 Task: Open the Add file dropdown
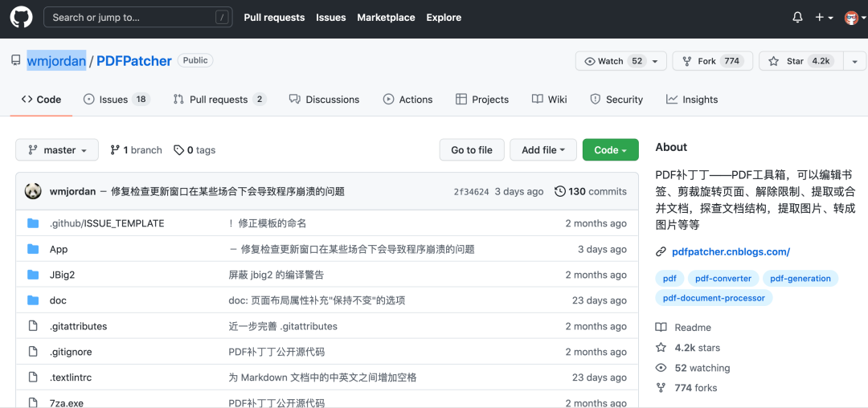(x=543, y=150)
